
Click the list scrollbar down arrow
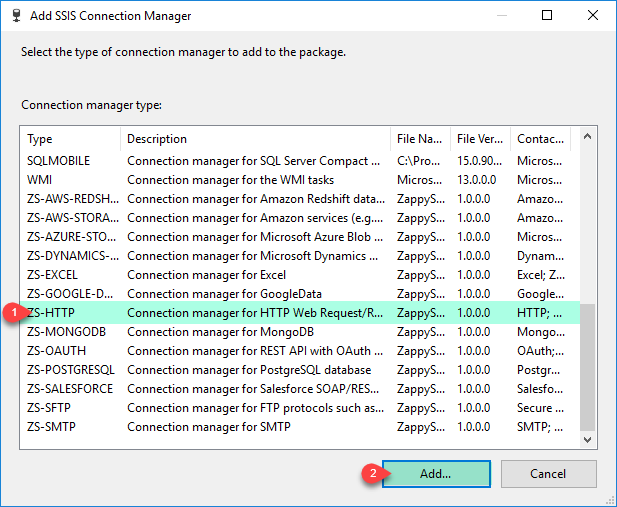point(587,440)
